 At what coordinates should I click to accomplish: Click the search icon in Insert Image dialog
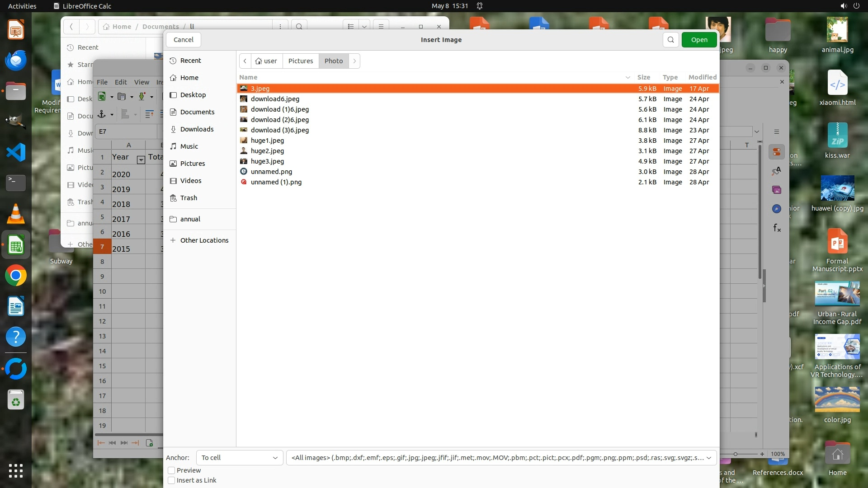(x=671, y=40)
